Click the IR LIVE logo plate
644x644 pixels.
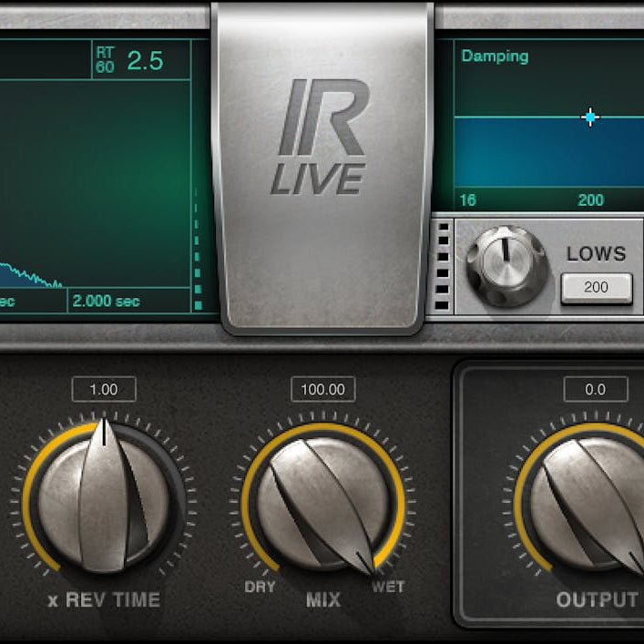[322, 169]
